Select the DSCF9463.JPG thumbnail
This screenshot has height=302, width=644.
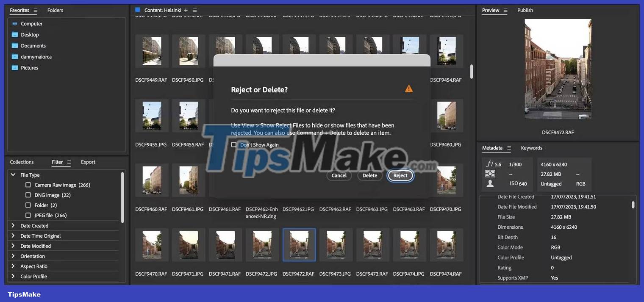(372, 180)
